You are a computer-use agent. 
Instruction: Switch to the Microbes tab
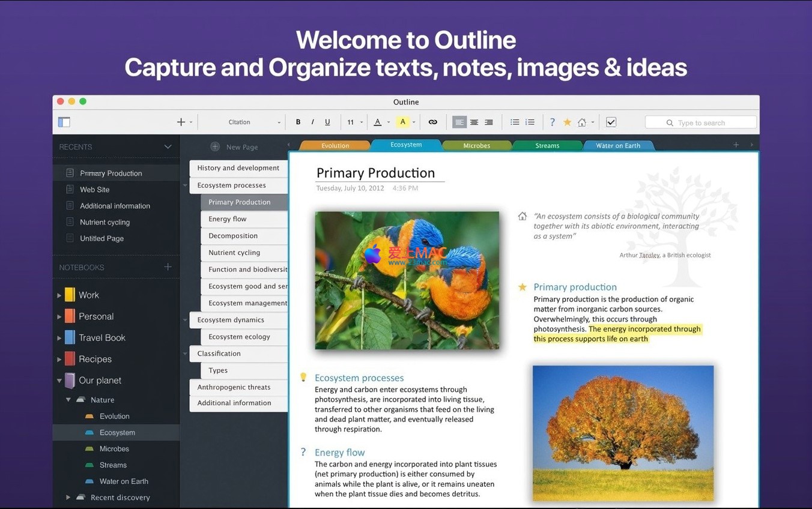476,145
